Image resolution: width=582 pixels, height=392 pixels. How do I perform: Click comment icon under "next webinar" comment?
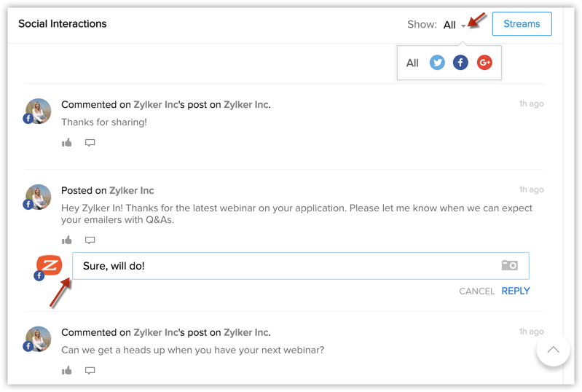coord(90,370)
